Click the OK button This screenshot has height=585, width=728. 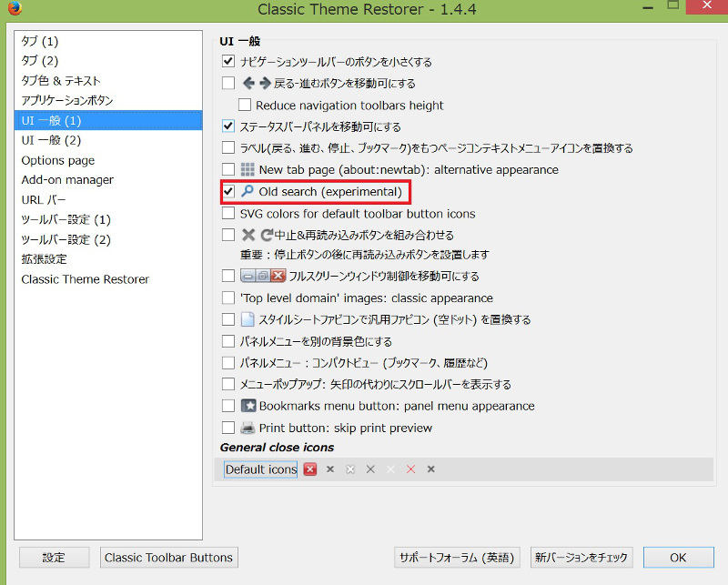pos(677,557)
